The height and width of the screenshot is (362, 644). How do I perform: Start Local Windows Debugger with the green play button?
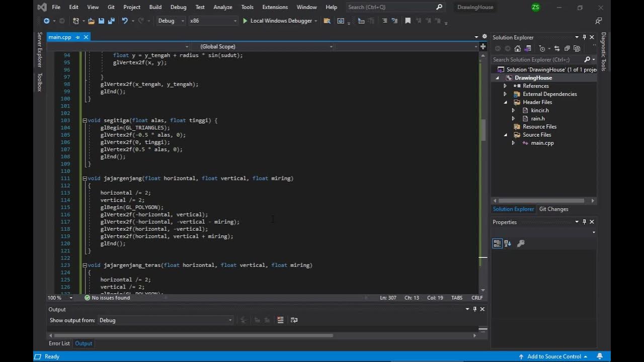click(x=245, y=21)
